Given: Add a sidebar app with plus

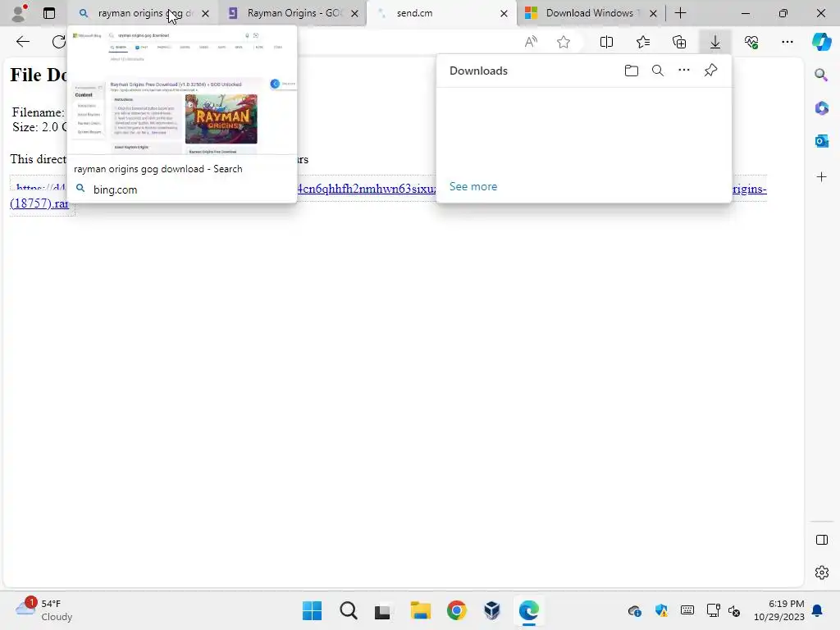Looking at the screenshot, I should tap(821, 177).
